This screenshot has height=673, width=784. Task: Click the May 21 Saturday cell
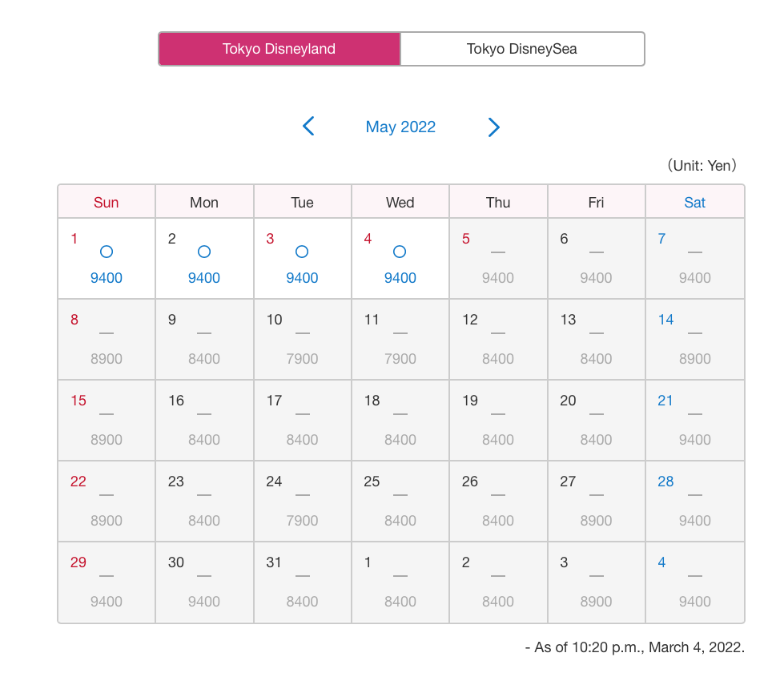click(695, 421)
